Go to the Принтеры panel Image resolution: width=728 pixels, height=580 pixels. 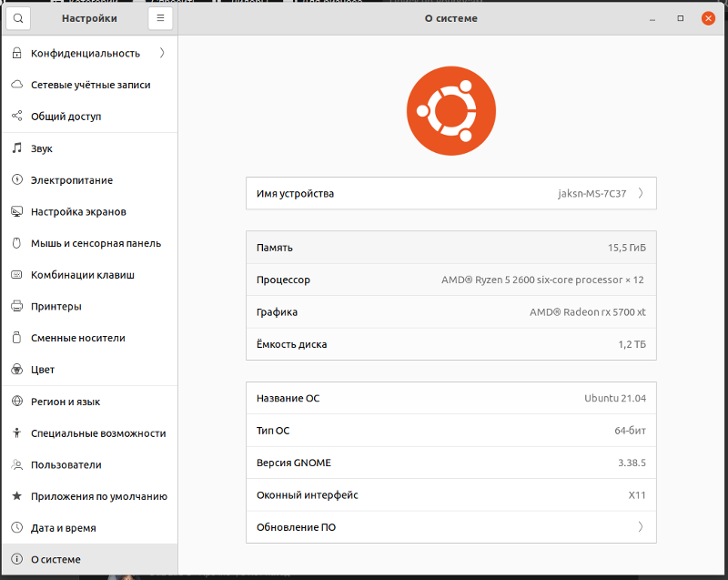(89, 306)
